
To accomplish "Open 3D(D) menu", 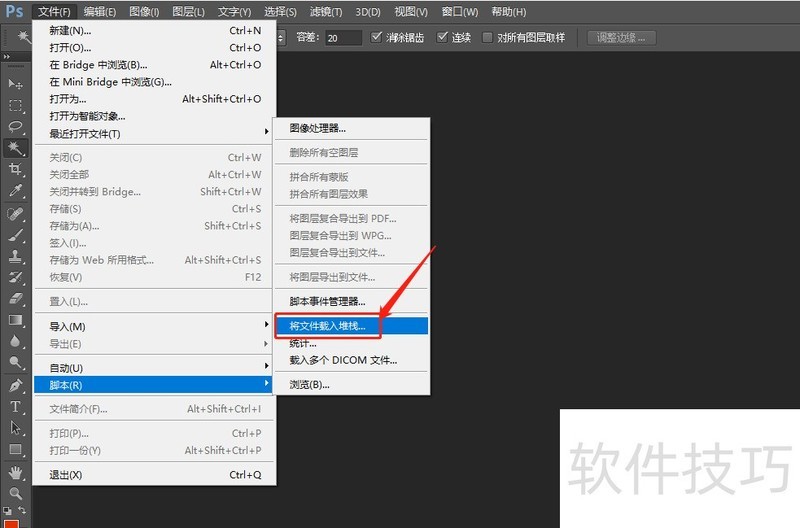I will click(368, 11).
